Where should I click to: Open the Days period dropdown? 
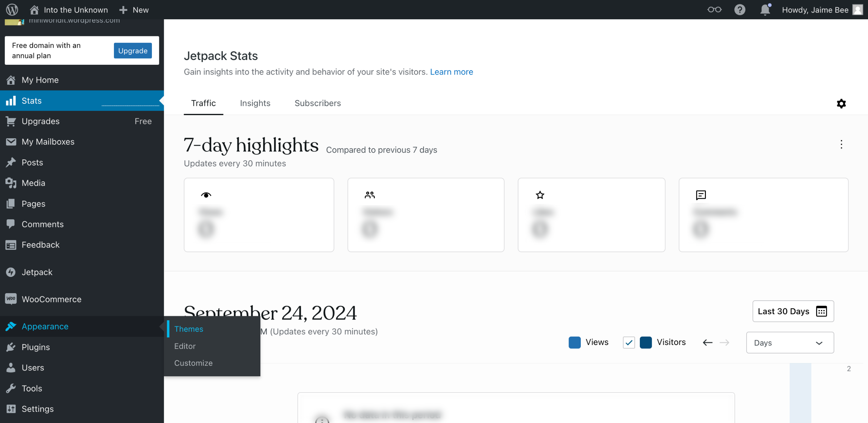pos(790,343)
